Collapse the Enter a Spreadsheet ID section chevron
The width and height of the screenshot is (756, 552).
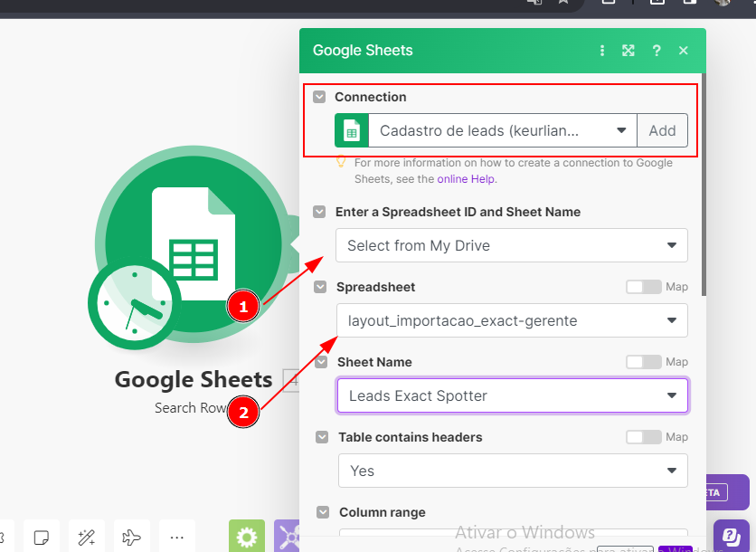(319, 212)
